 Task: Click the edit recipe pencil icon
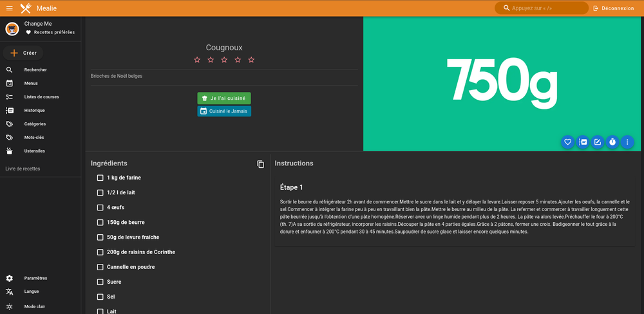(x=597, y=142)
